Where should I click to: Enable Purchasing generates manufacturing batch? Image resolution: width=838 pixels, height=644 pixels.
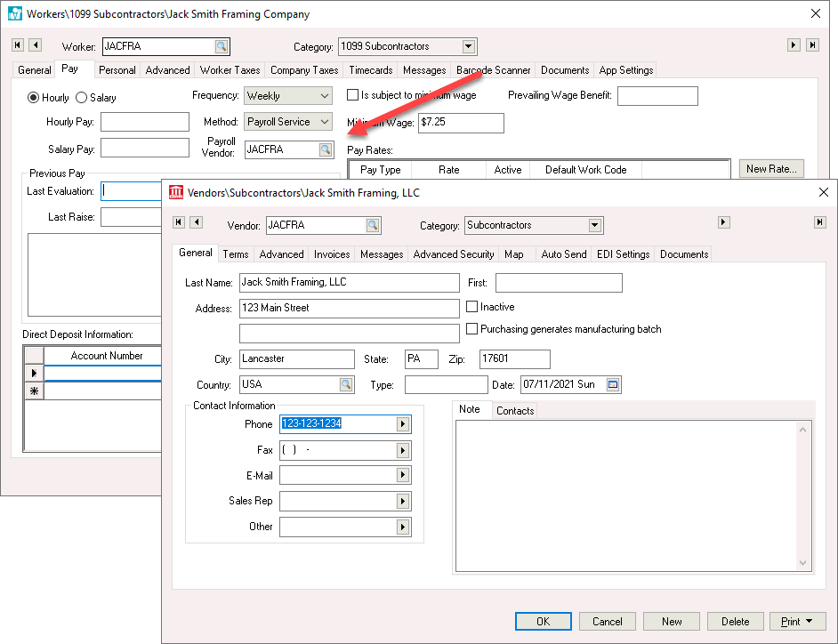472,329
